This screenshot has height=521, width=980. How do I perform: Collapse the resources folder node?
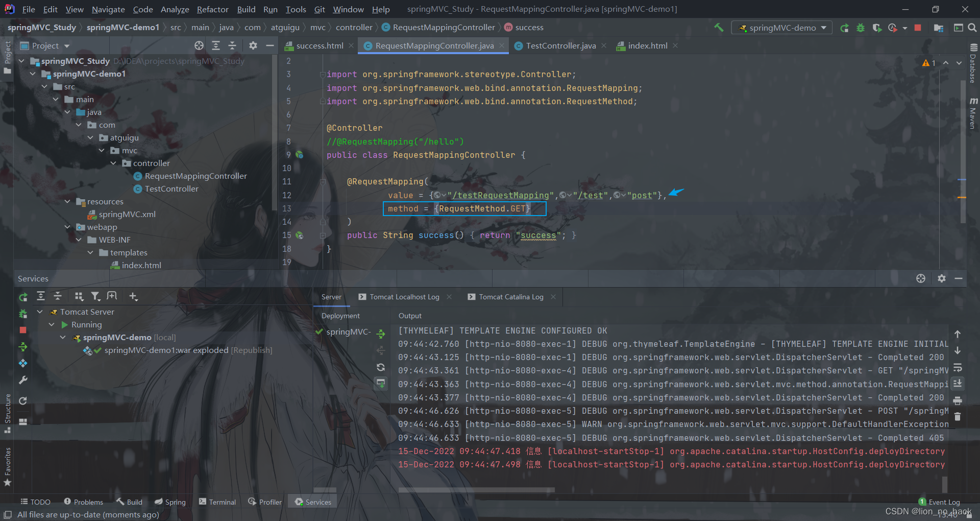[x=67, y=202]
